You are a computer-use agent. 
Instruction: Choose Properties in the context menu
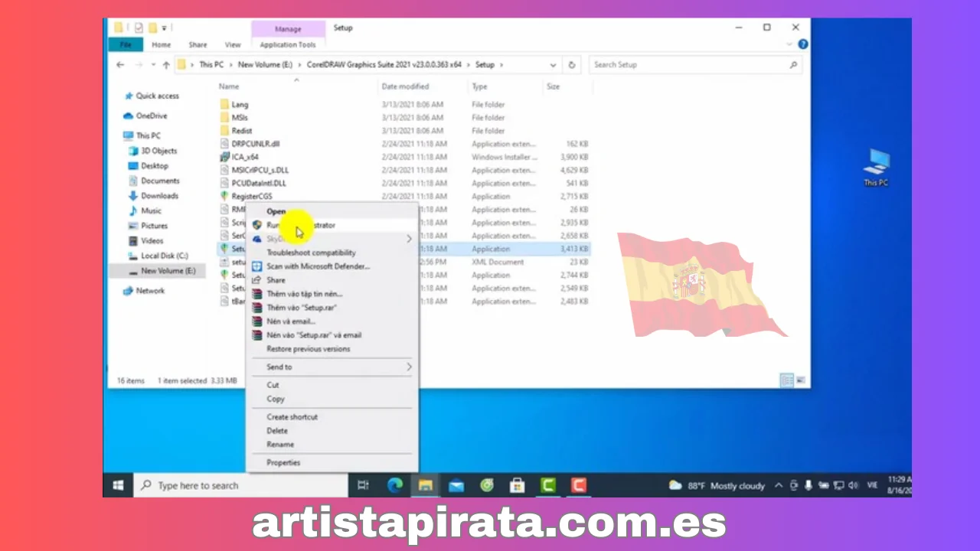332,462
